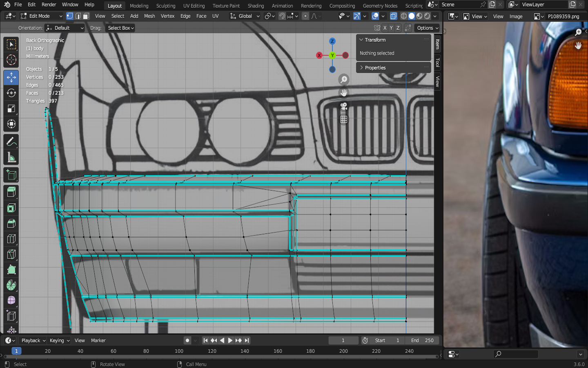Toggle proportional editing on

305,16
